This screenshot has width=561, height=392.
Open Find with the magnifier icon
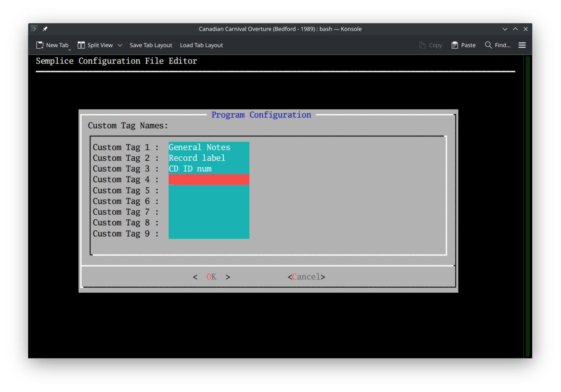pyautogui.click(x=488, y=45)
